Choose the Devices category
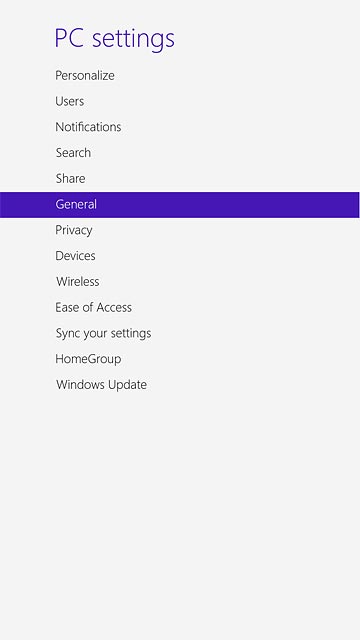Image resolution: width=360 pixels, height=640 pixels. point(76,256)
